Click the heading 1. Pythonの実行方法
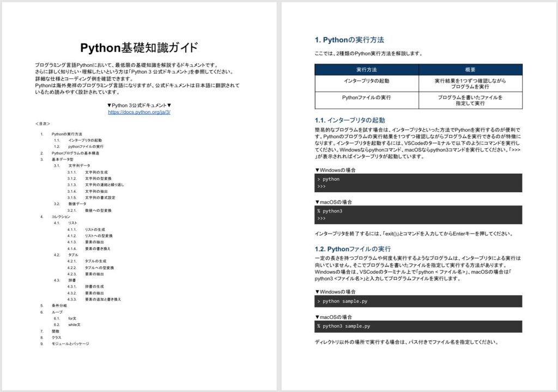558x392 pixels. (x=351, y=39)
